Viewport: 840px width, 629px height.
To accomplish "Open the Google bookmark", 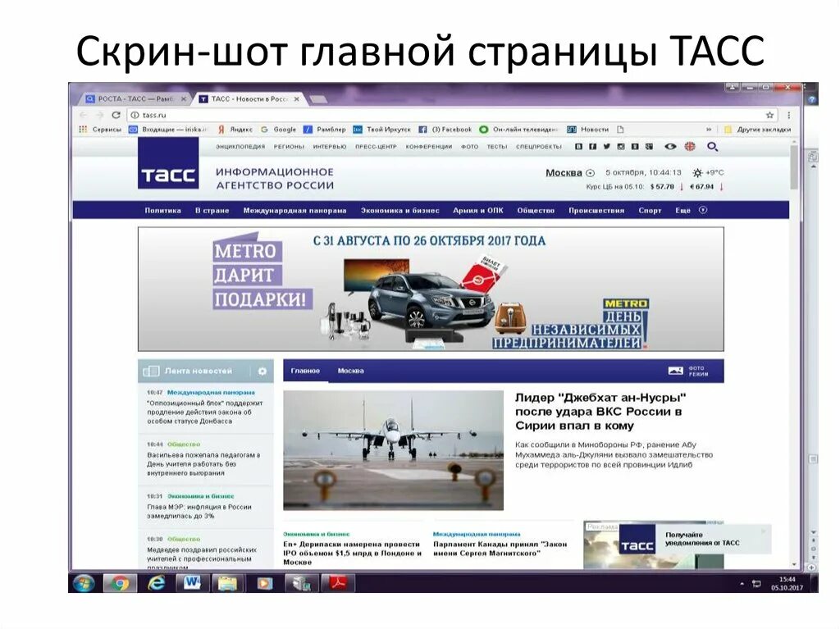I will pyautogui.click(x=279, y=129).
